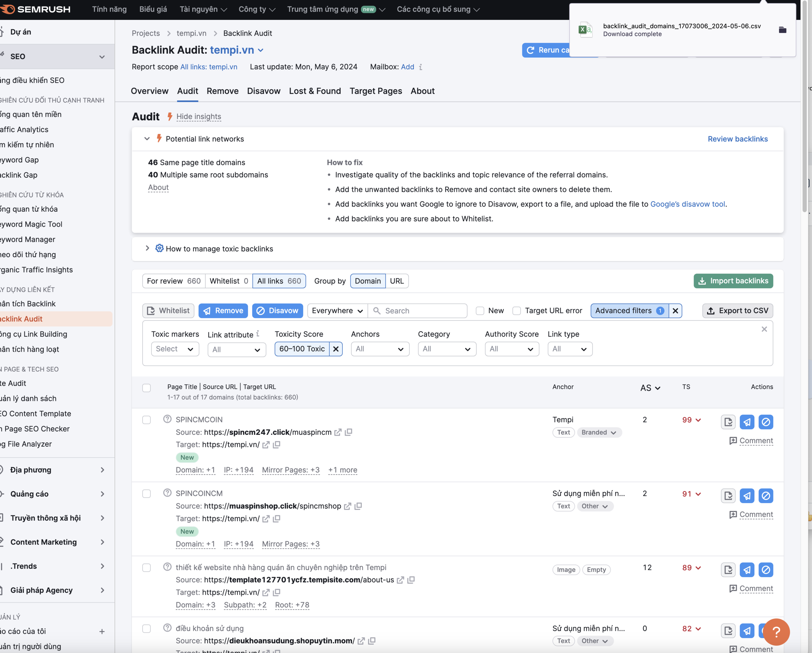This screenshot has width=812, height=653.
Task: Open the Everywhere search scope dropdown
Action: (x=337, y=311)
